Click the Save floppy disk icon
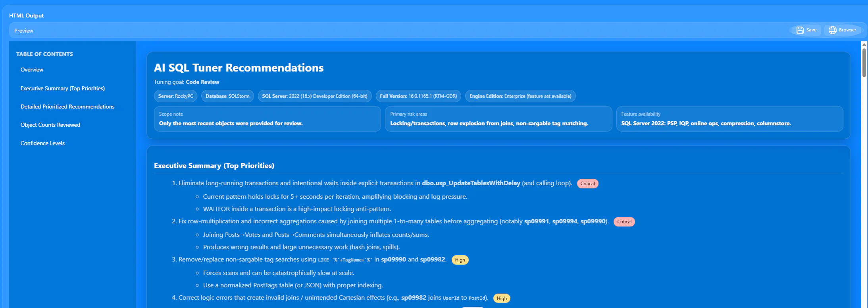Image resolution: width=868 pixels, height=308 pixels. tap(800, 30)
